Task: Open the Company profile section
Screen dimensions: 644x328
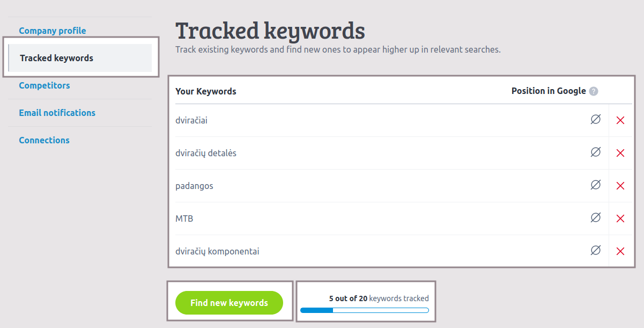Action: (53, 31)
